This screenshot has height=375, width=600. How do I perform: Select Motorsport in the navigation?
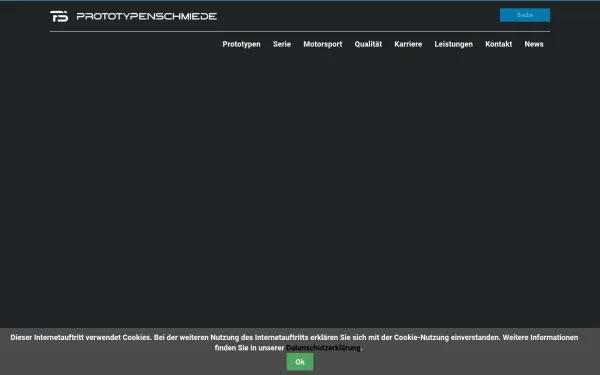click(x=323, y=44)
